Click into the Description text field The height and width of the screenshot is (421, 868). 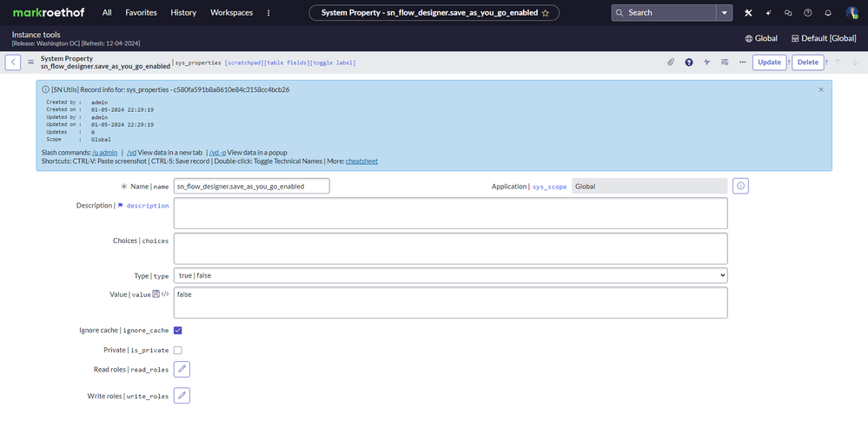coord(450,213)
